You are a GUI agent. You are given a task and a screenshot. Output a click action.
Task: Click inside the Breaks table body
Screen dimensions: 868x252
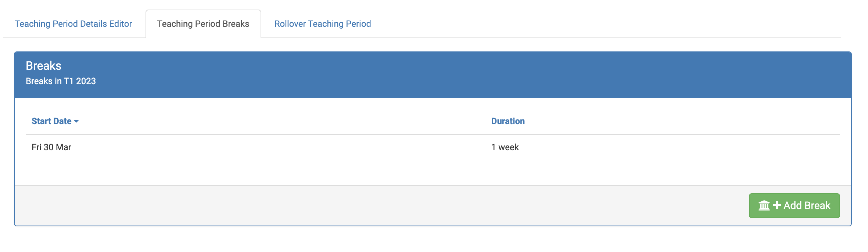point(257,162)
